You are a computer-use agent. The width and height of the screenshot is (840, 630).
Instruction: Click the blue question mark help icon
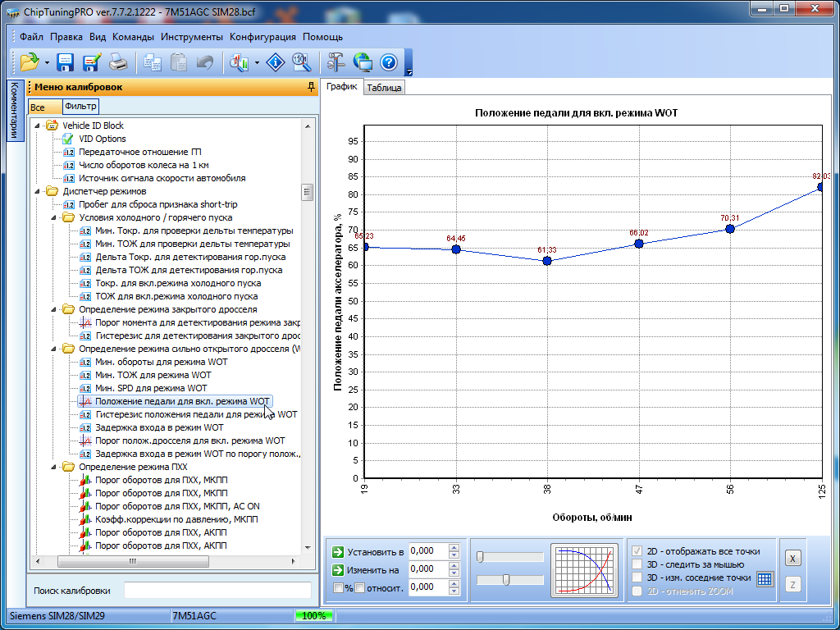[x=389, y=62]
